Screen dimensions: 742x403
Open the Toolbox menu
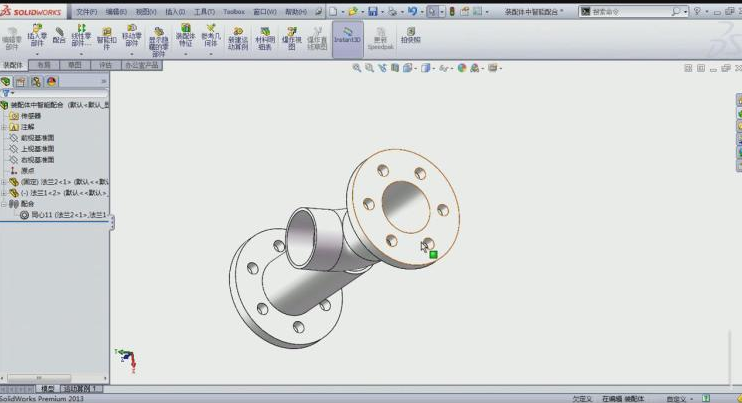(234, 11)
